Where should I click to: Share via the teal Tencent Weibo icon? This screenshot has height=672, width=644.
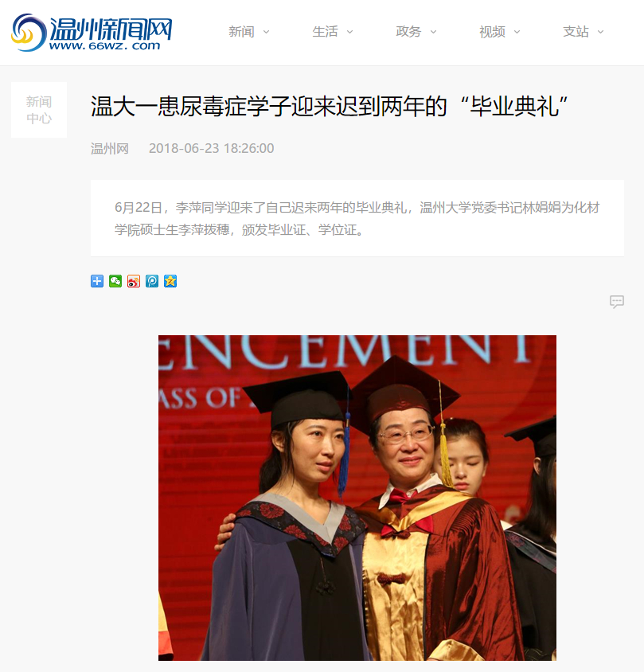[152, 281]
